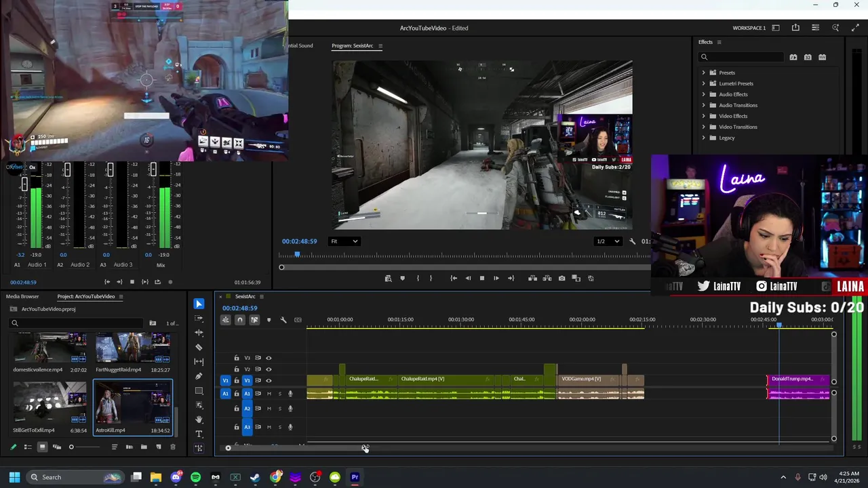The width and height of the screenshot is (868, 488).
Task: Click Export Frame camera icon
Action: tap(561, 279)
